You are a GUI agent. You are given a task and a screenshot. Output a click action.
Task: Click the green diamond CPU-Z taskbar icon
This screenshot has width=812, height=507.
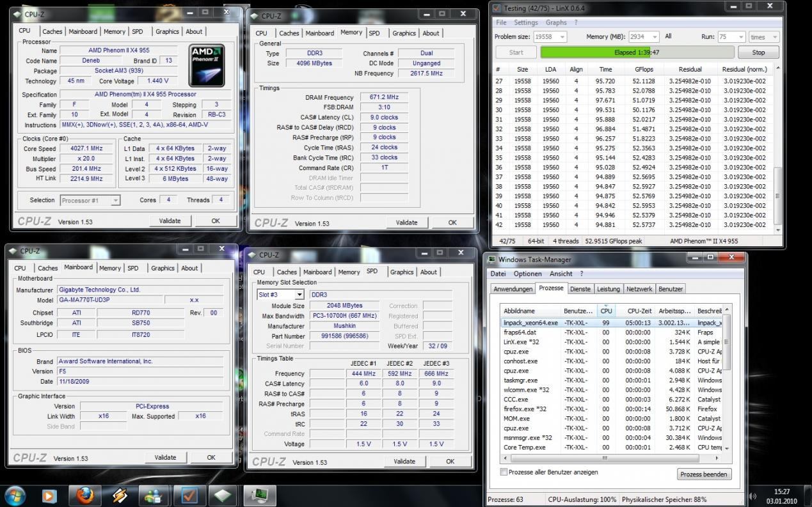pos(223,495)
